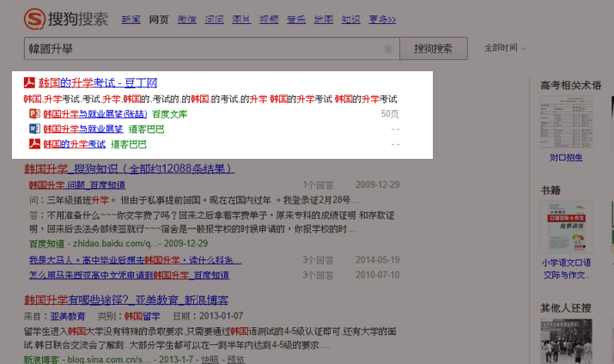Screen dimensions: 614x364
Task: Open the 更多>> navigation menu
Action: [x=382, y=19]
